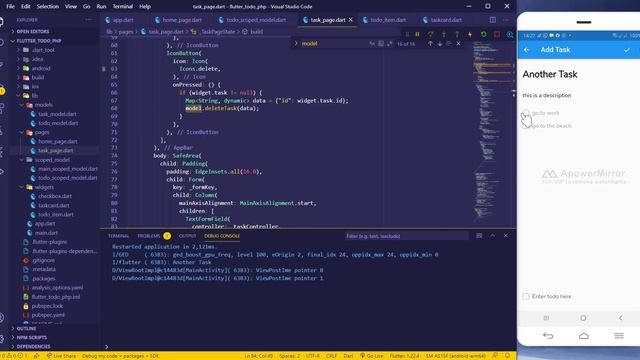This screenshot has width=640, height=360.
Task: Open the File menu
Action: (x=11, y=7)
